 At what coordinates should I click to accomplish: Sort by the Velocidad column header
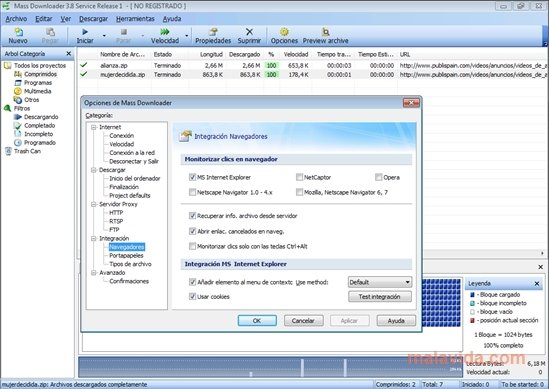pyautogui.click(x=296, y=54)
